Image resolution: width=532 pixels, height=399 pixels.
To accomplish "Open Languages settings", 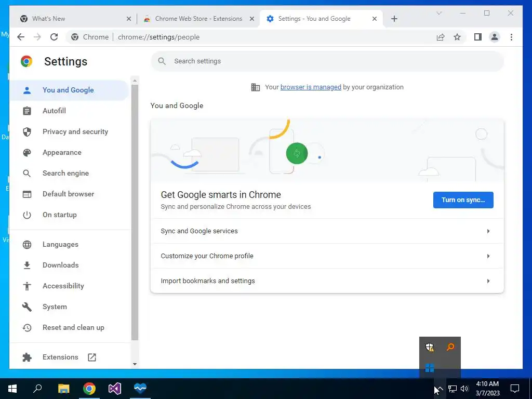I will pyautogui.click(x=69, y=244).
